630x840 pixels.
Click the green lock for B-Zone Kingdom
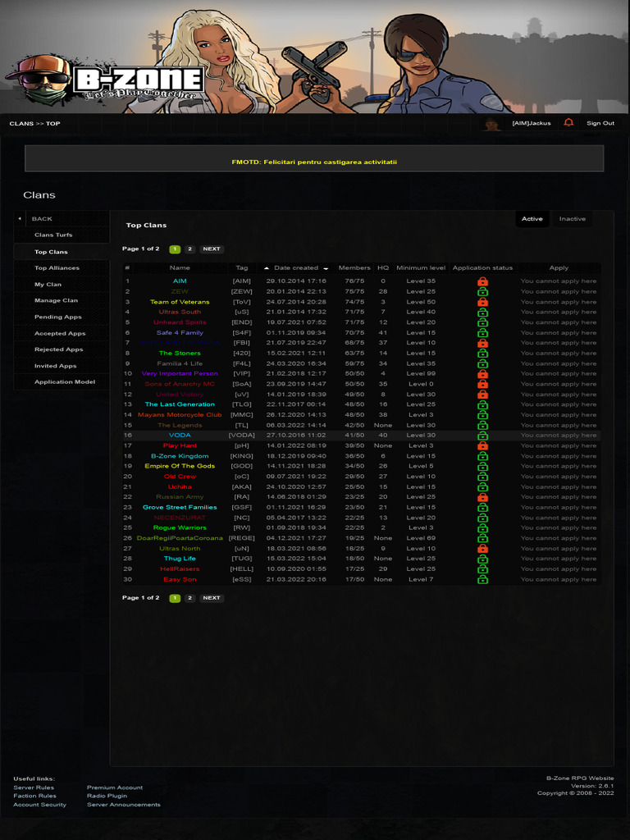point(482,456)
